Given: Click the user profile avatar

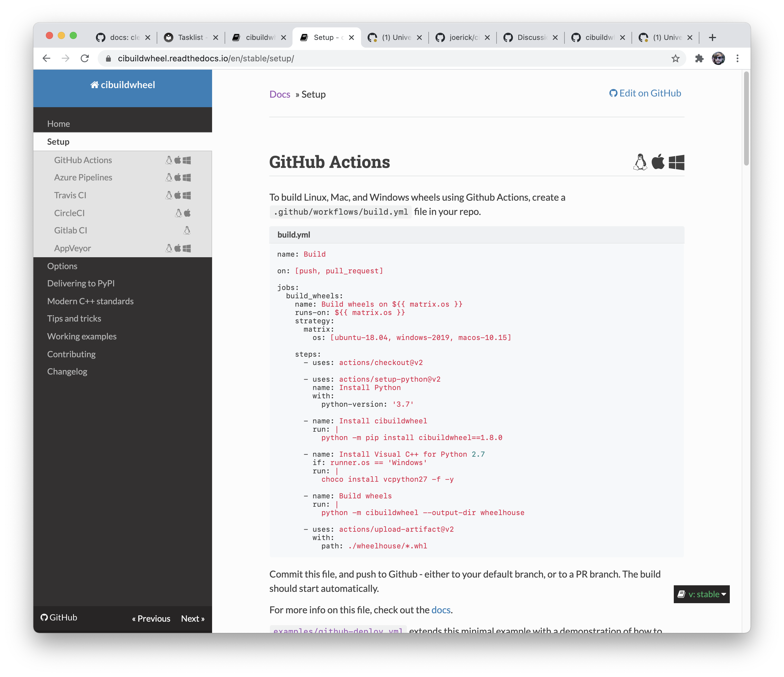Looking at the screenshot, I should [718, 58].
